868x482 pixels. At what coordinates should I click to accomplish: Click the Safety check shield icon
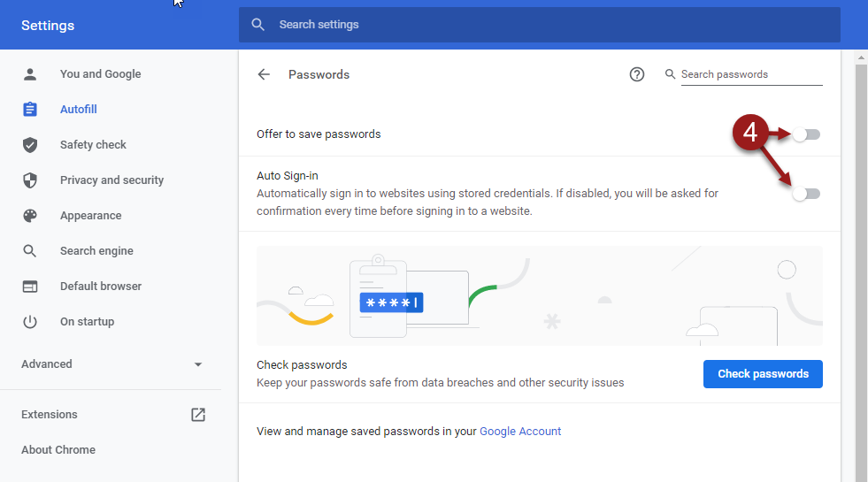(30, 145)
